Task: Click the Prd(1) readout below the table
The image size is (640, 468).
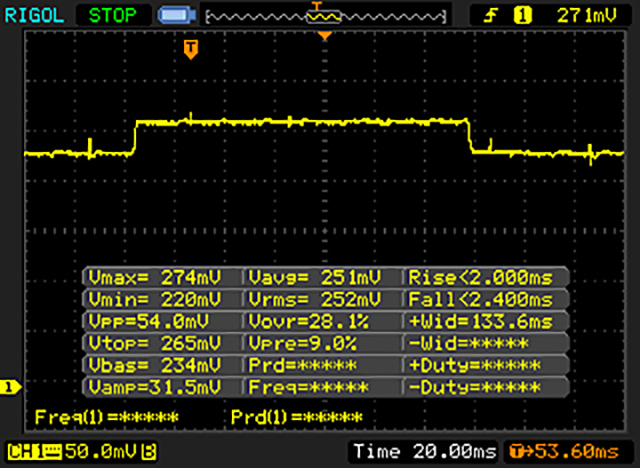Action: (297, 417)
